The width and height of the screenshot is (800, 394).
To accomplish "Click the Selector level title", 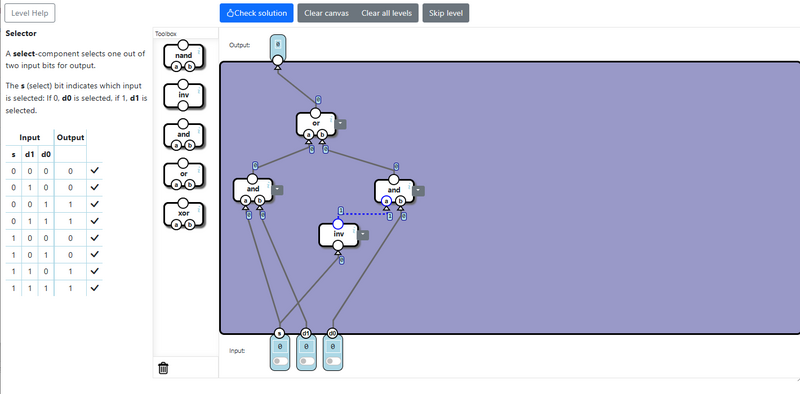I will coord(21,33).
